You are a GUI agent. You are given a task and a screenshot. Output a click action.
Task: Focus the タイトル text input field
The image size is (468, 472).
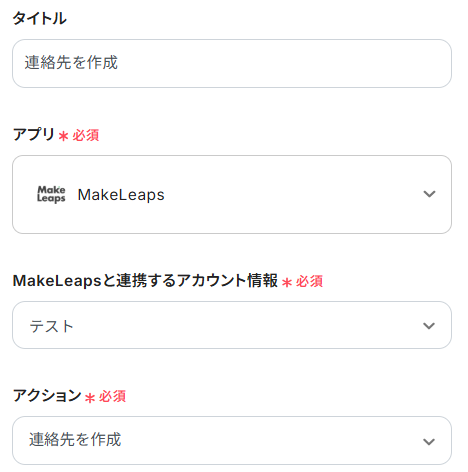click(x=232, y=63)
